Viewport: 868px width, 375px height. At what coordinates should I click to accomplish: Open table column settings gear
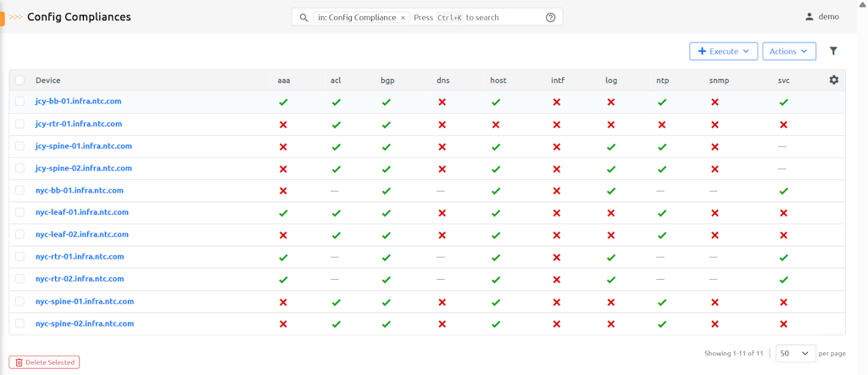tap(834, 80)
